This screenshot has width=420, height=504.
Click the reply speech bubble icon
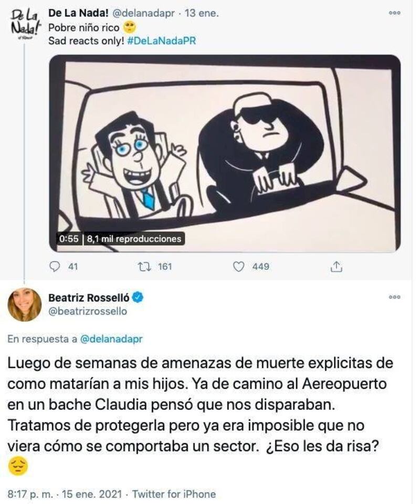56,266
